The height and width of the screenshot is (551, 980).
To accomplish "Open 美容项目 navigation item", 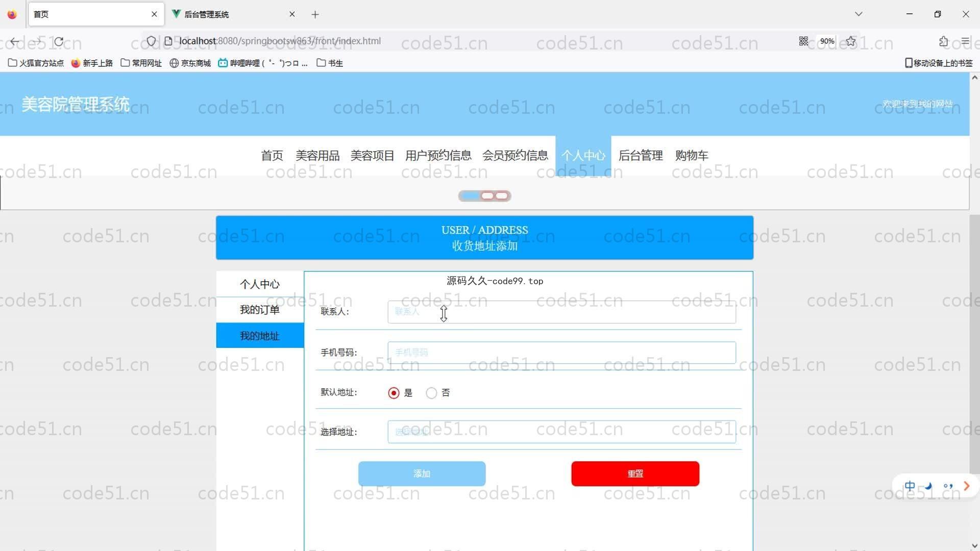I will (372, 156).
